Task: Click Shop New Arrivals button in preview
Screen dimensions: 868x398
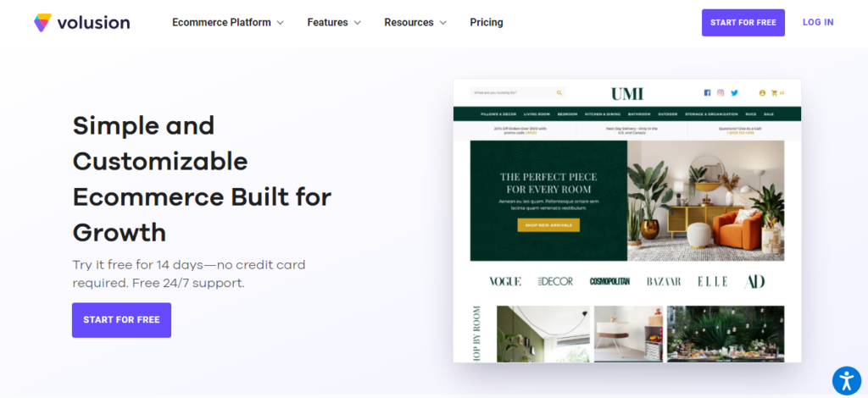Action: [548, 225]
